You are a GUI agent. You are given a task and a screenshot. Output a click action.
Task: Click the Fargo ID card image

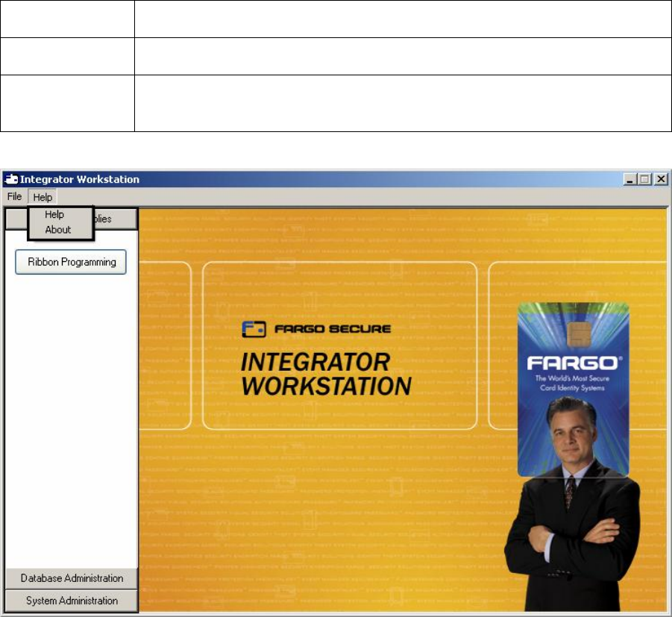tap(574, 389)
